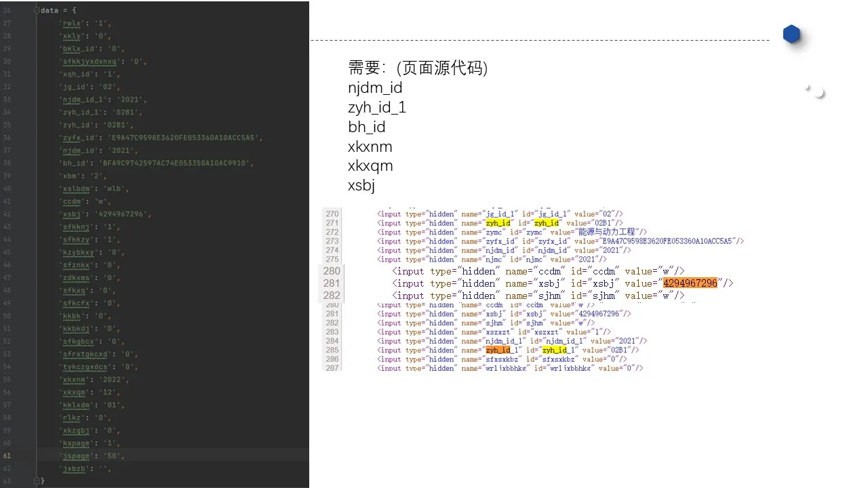
Task: Click the enlarged ccdm input on source line 280
Action: coord(538,271)
